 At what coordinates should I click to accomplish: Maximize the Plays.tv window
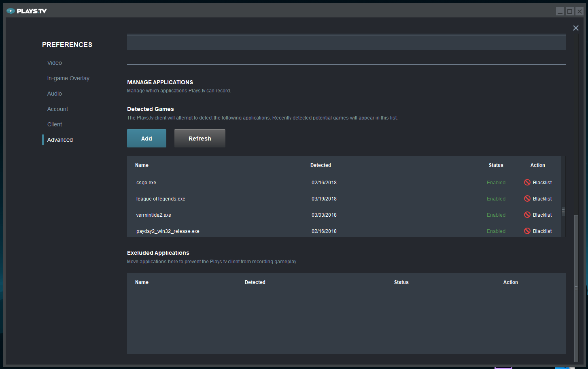pyautogui.click(x=570, y=11)
